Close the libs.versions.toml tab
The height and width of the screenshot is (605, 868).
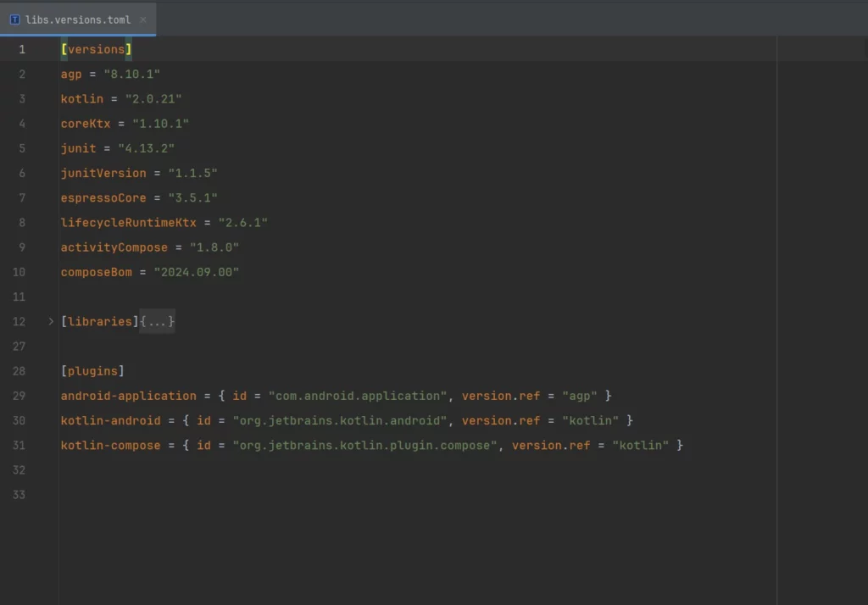pyautogui.click(x=142, y=19)
